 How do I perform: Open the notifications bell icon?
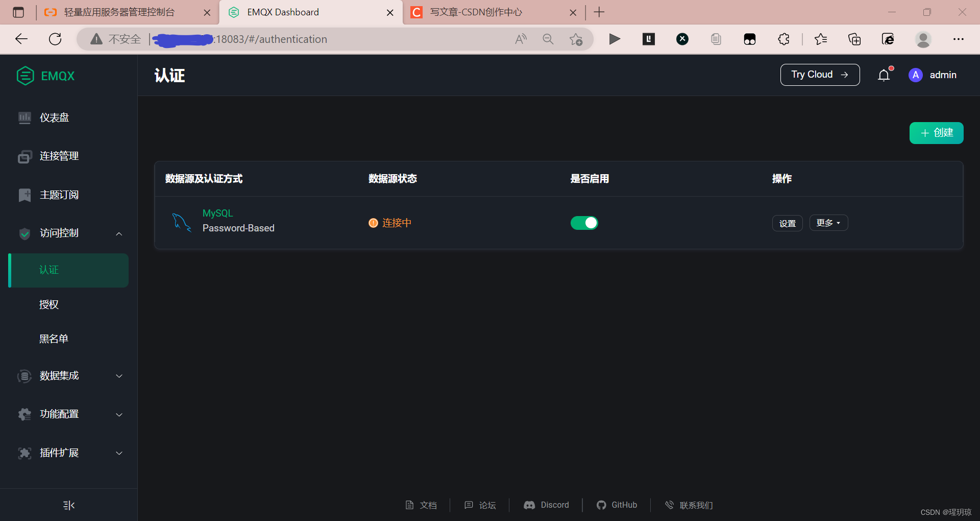click(x=884, y=75)
